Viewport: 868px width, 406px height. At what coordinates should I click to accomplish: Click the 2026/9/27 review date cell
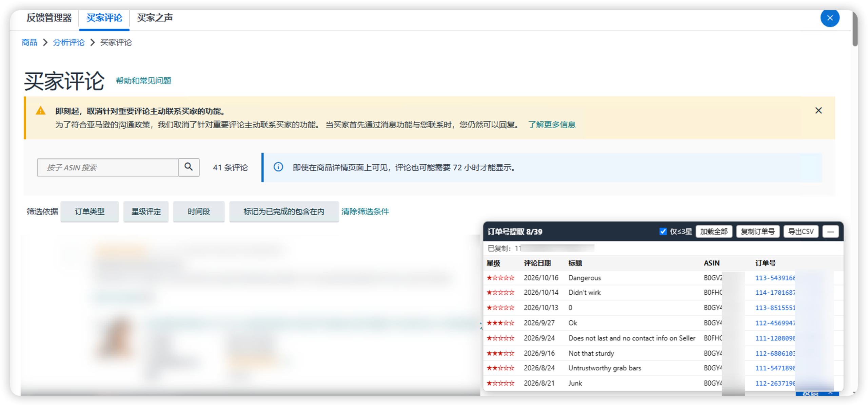(539, 323)
